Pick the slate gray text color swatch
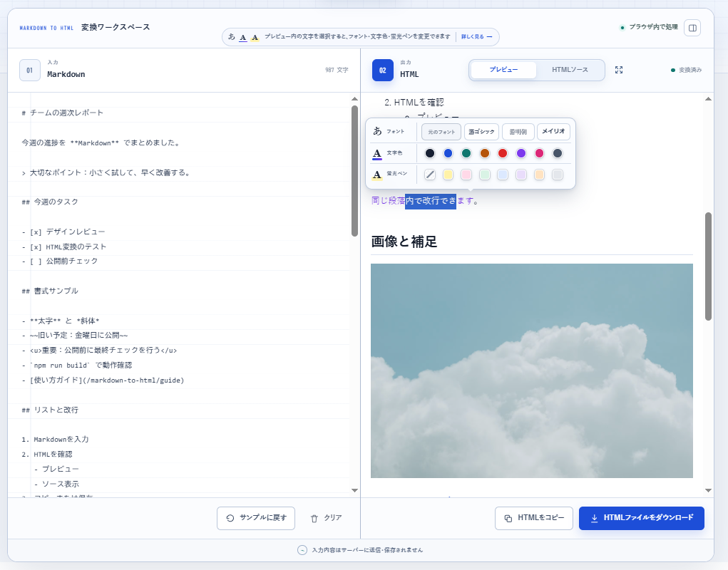This screenshot has height=570, width=728. tap(558, 153)
